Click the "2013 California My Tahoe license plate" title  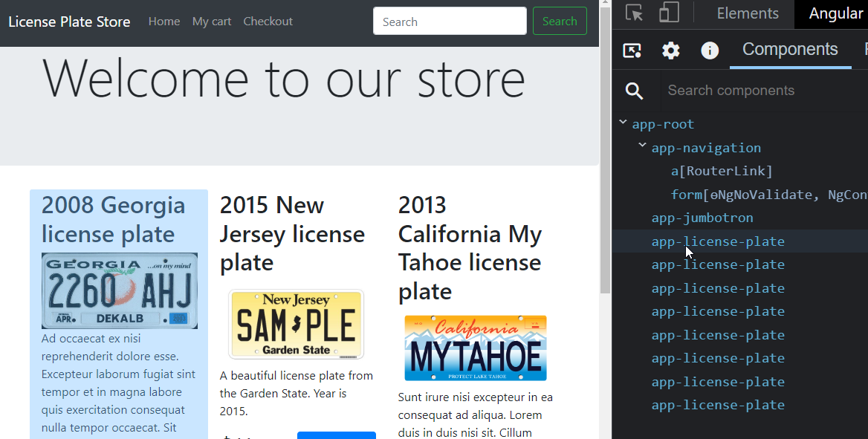click(x=470, y=248)
